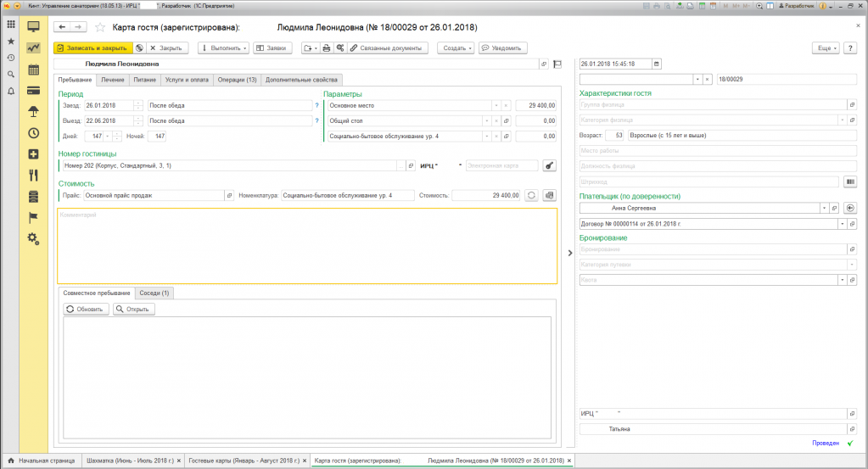Click the print icon in document toolbar

point(327,48)
